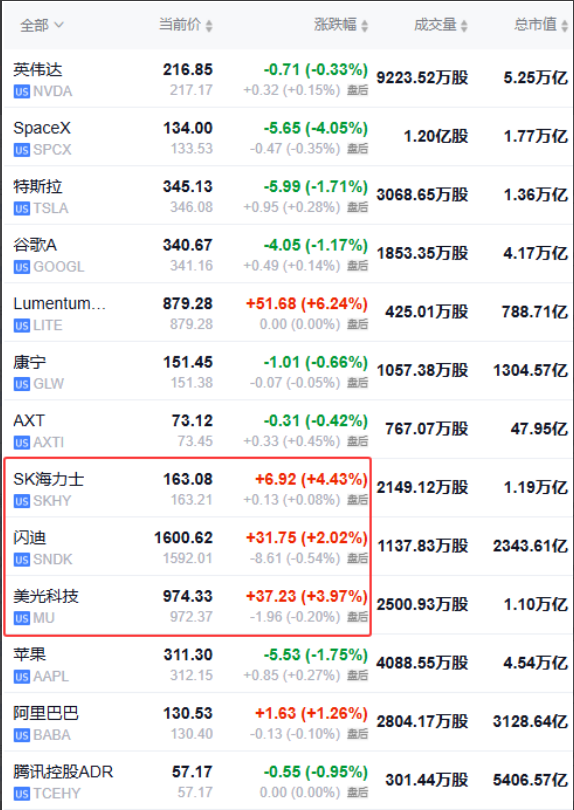Open the 闪迪 stock name

29,538
